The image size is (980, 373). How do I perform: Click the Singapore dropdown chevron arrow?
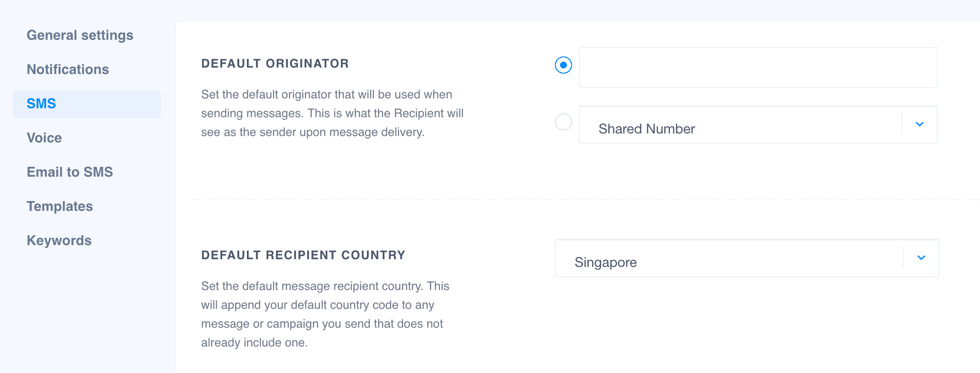tap(921, 258)
